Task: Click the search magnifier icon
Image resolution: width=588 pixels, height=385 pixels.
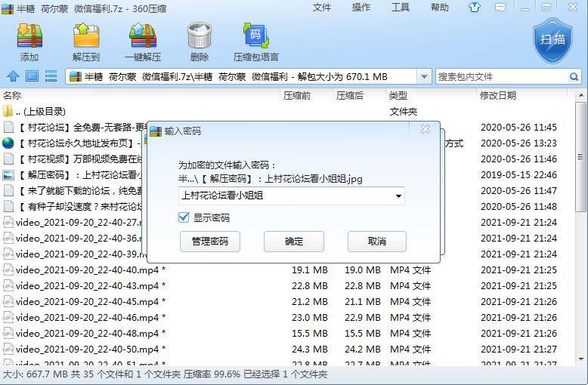Action: [x=574, y=76]
